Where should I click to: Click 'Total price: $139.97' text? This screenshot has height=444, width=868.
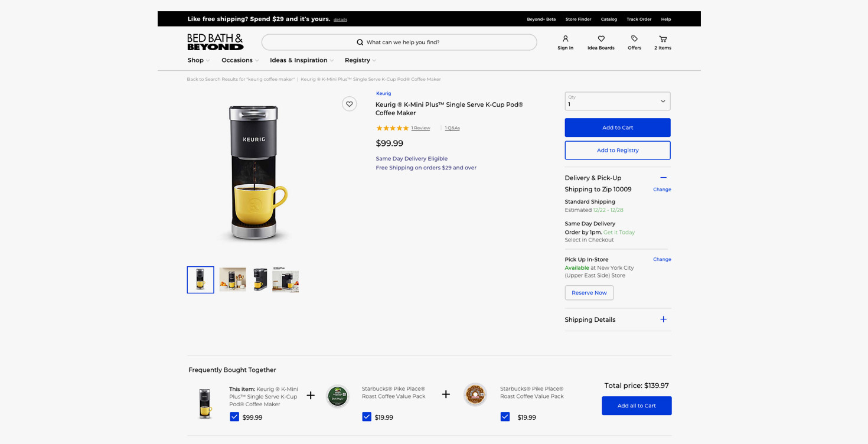(x=637, y=386)
